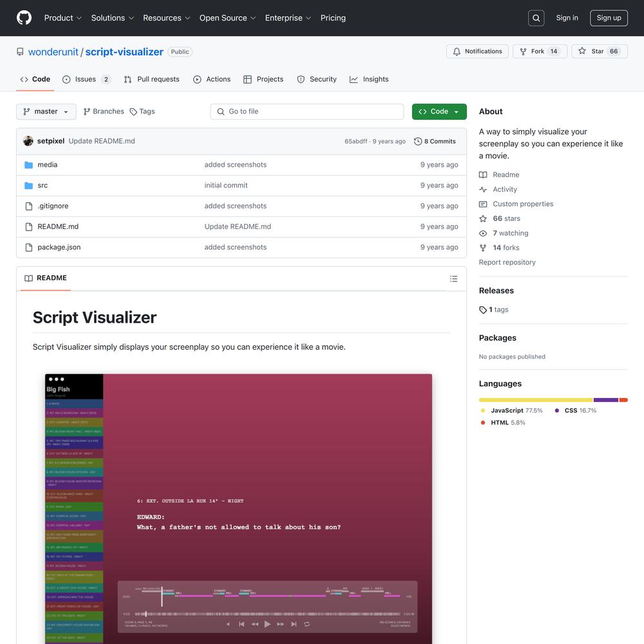Click the red HTML language bar segment
644x644 pixels.
pyautogui.click(x=623, y=400)
